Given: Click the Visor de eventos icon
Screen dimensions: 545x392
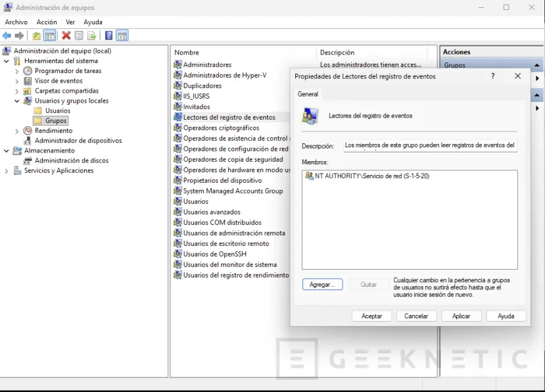Looking at the screenshot, I should [x=28, y=81].
